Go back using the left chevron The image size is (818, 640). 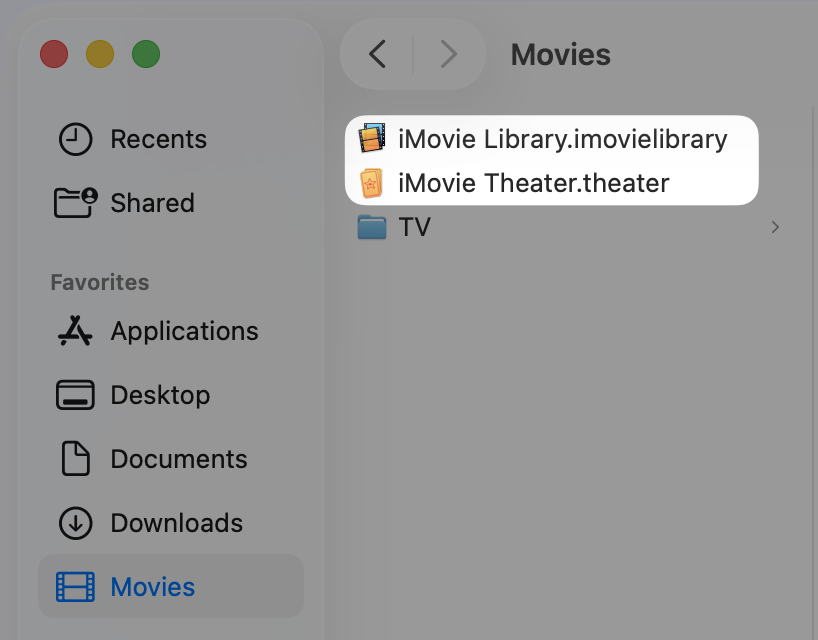pos(377,54)
